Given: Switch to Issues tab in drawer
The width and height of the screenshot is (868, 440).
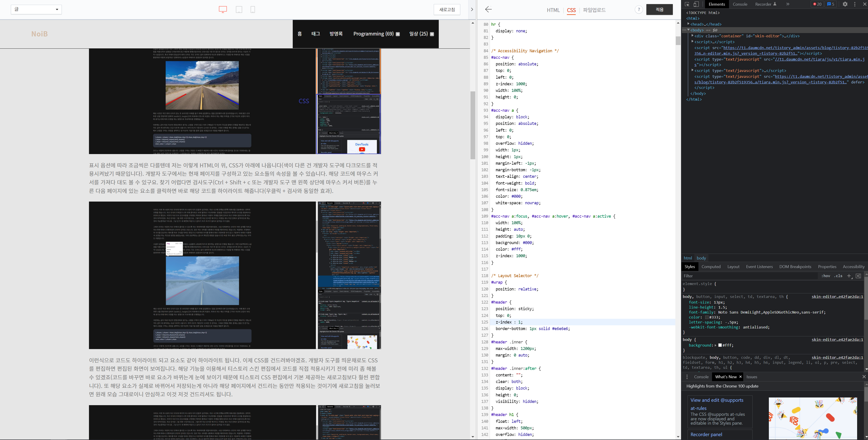Looking at the screenshot, I should 751,377.
